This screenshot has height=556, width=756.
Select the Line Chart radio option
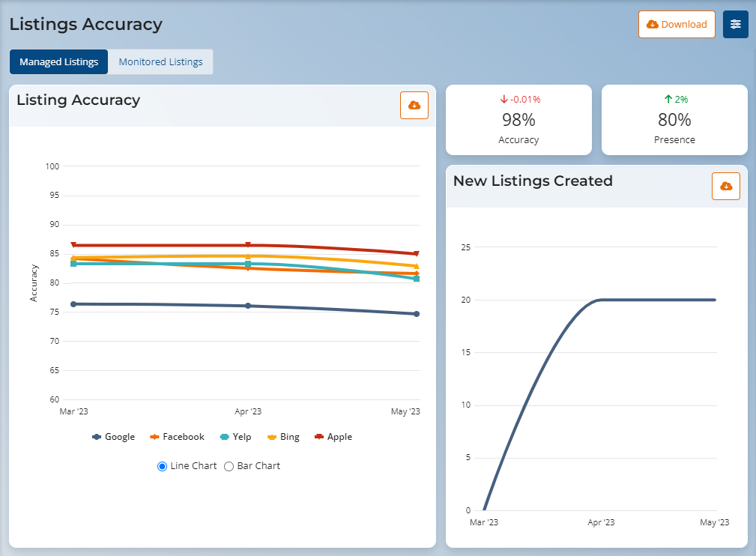click(x=163, y=466)
